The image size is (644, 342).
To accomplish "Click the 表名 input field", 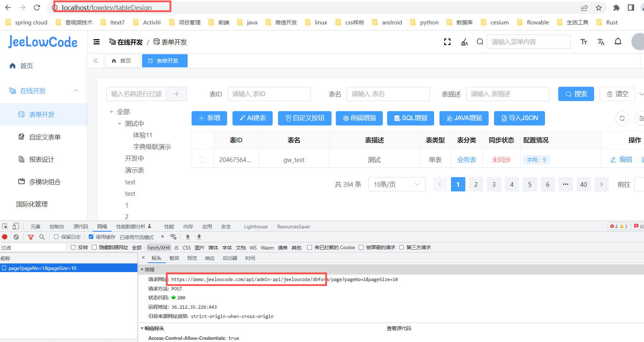I will [x=388, y=94].
